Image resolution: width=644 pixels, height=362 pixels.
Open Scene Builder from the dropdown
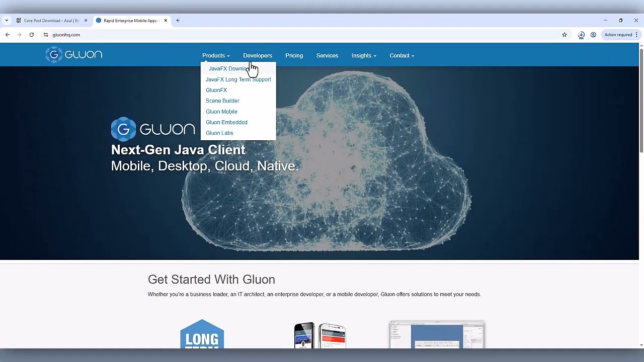tap(222, 101)
